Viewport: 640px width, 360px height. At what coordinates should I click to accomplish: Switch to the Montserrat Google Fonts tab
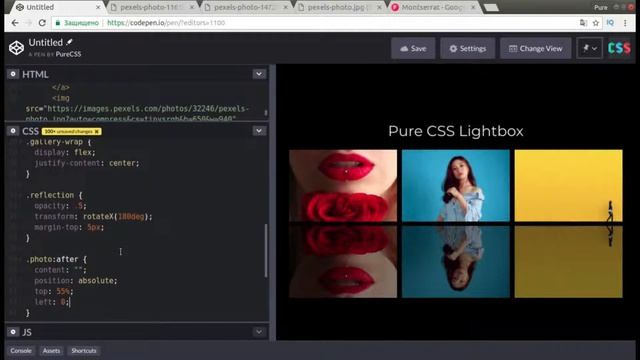(433, 7)
